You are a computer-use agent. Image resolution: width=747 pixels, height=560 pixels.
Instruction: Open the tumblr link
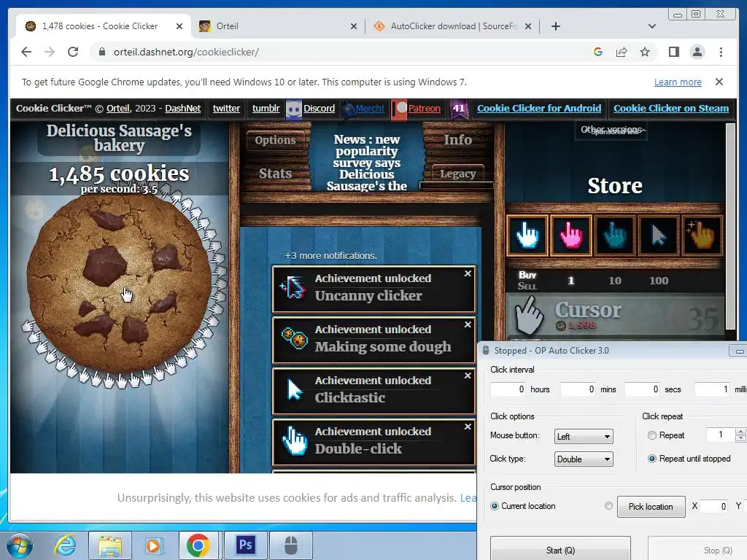266,109
